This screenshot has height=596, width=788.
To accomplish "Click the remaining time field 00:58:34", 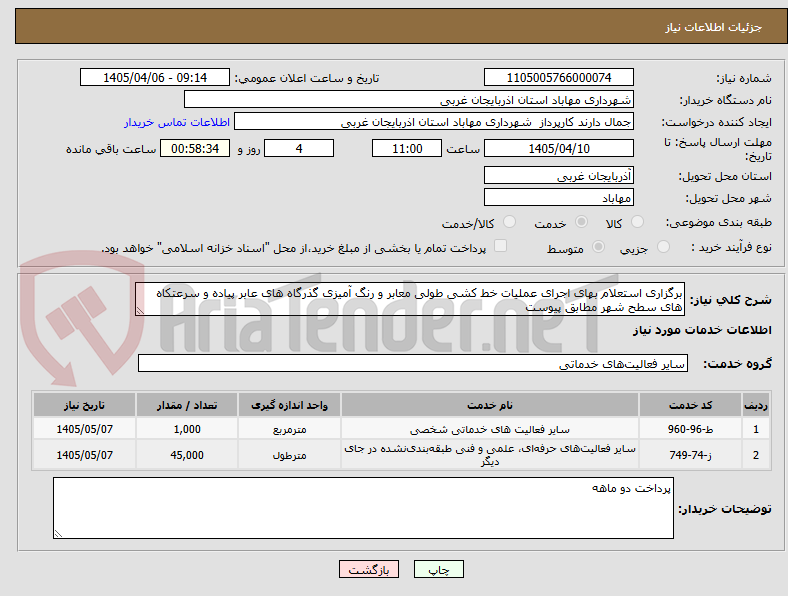I will pos(195,148).
